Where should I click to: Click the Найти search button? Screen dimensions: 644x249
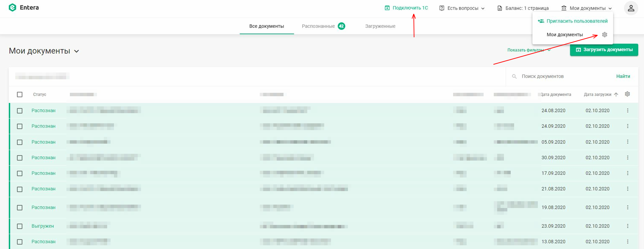[623, 76]
